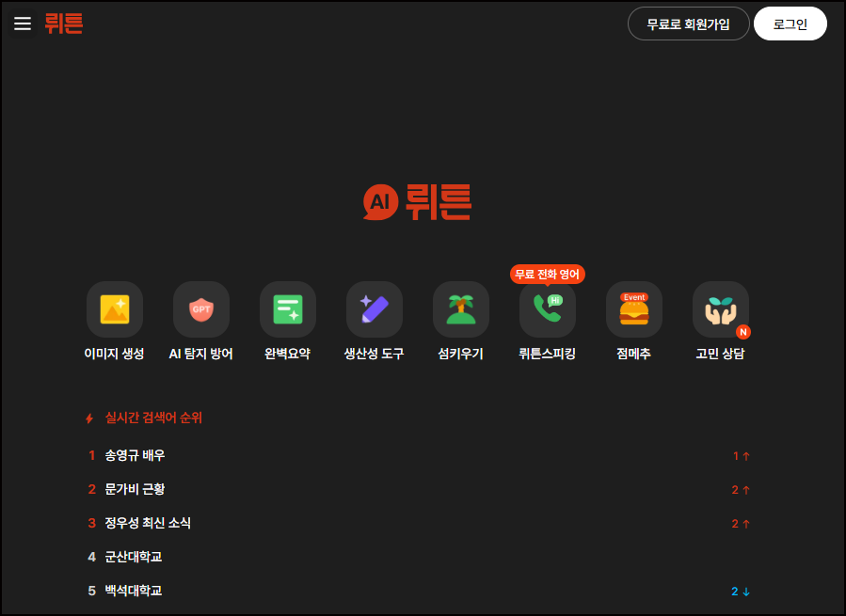Open the AI 탐지 방어 shield icon

click(200, 308)
